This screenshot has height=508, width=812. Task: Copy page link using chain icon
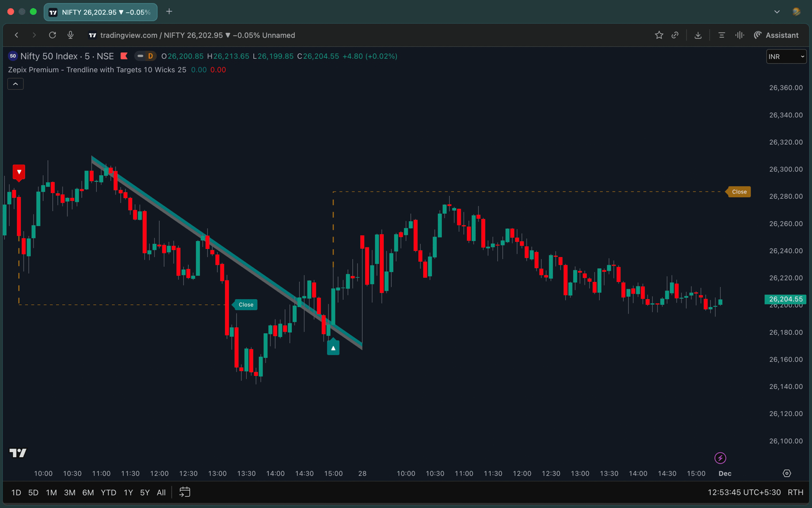click(675, 35)
